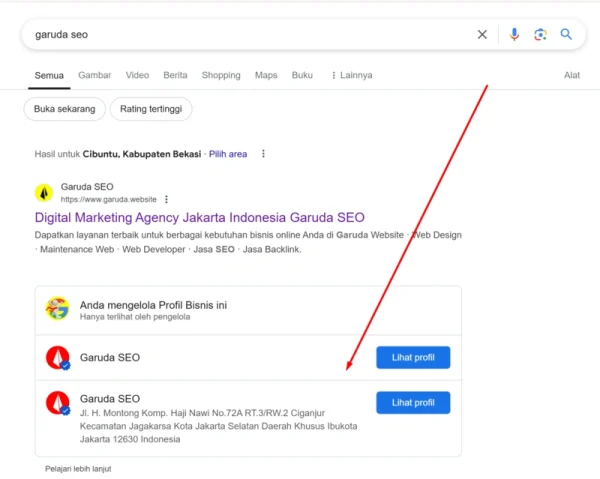This screenshot has height=479, width=600.
Task: Click red Garuda SEO logo in first profile row
Action: point(58,358)
